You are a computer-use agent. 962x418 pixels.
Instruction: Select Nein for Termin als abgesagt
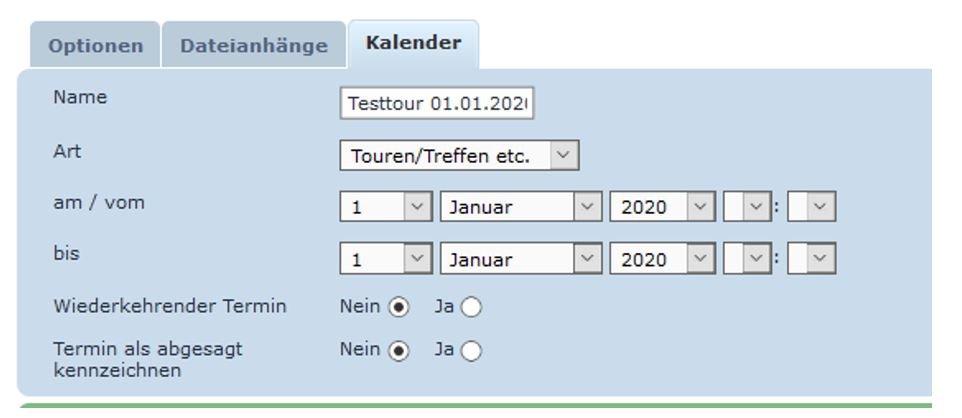tap(399, 351)
